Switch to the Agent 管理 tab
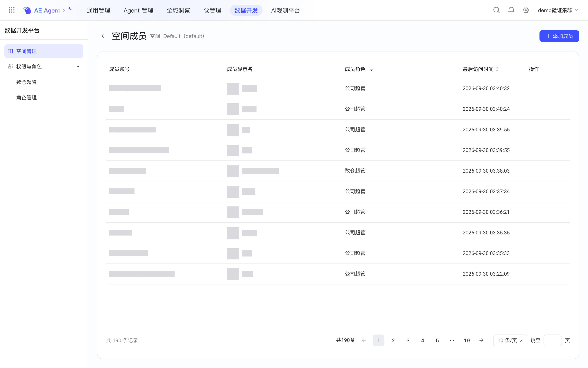 138,10
